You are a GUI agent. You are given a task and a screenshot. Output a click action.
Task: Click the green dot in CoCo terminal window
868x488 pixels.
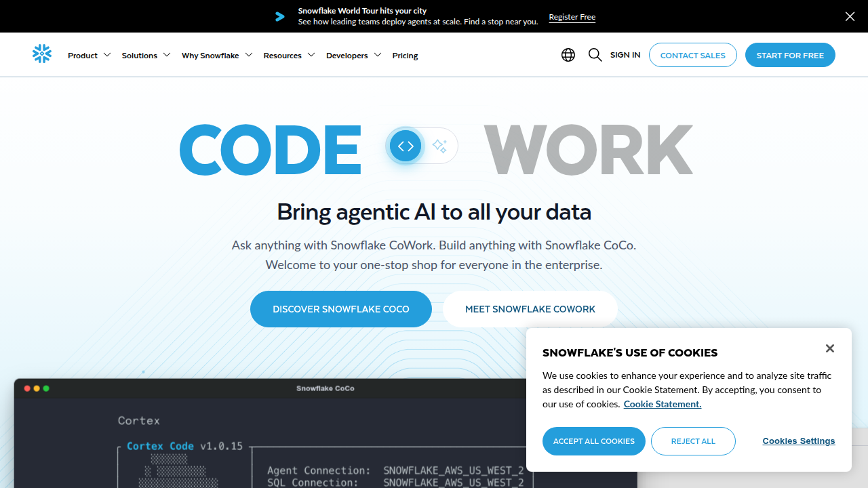pyautogui.click(x=46, y=388)
